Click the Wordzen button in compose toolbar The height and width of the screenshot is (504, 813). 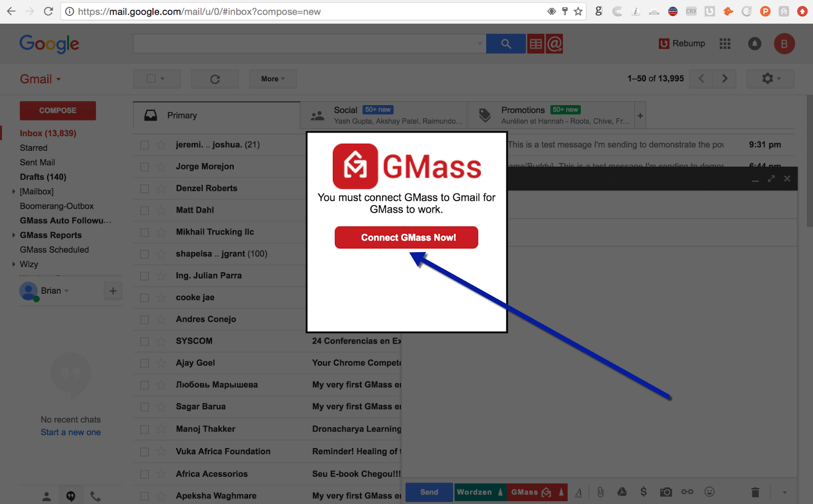[474, 492]
